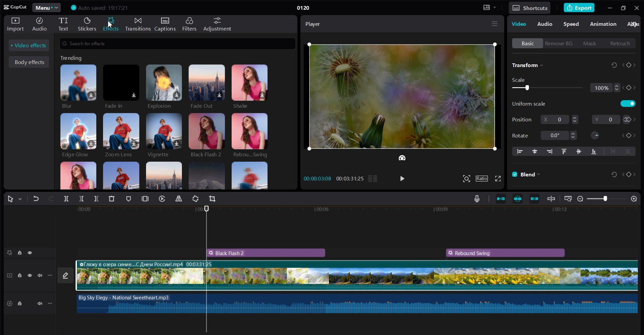Select the Crop tool in timeline toolbar

(212, 199)
